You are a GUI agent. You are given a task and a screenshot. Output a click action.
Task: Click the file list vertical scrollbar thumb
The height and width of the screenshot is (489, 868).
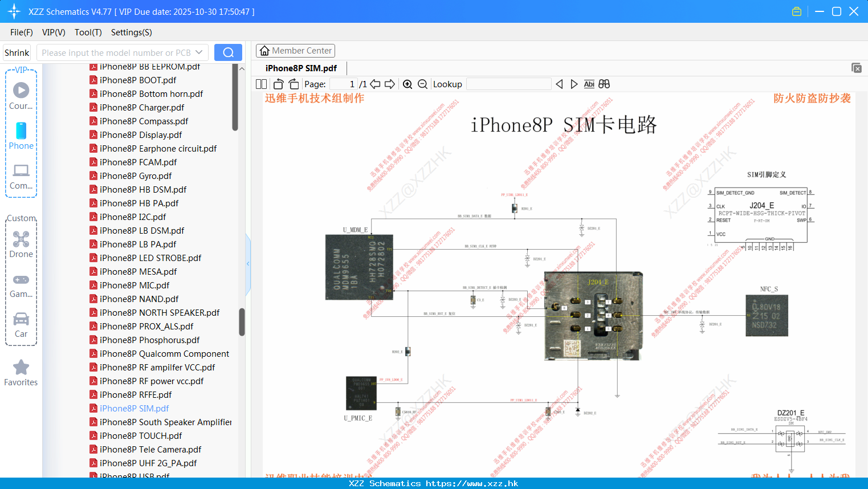click(242, 322)
